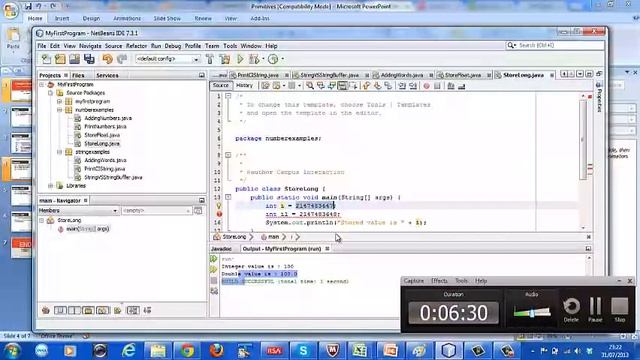Click the New Project toolbar icon
Viewport: 640px width, 360px height.
60,59
